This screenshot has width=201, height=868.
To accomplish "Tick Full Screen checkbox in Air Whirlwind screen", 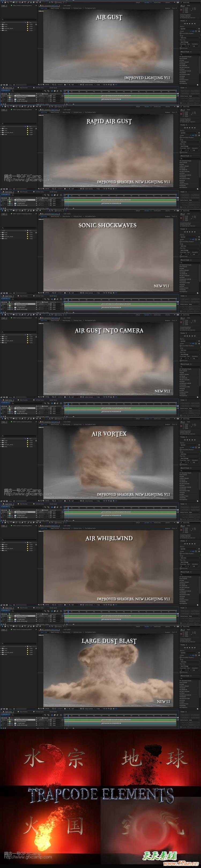I will click(x=181, y=568).
